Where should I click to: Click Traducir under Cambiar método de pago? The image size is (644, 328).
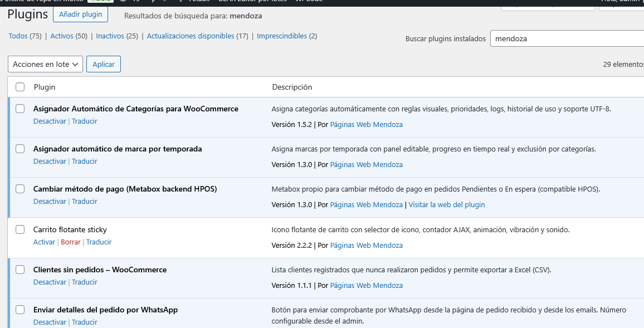(x=85, y=202)
